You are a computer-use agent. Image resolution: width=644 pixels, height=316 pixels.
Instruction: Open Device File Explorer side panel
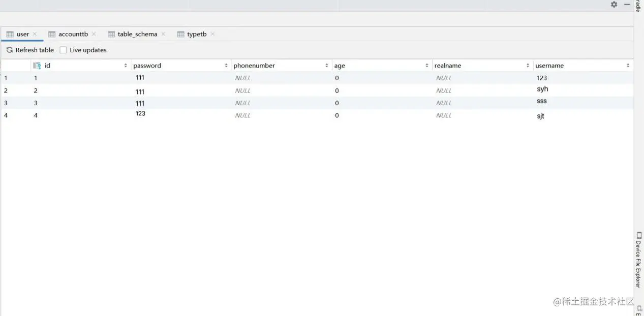pyautogui.click(x=639, y=260)
